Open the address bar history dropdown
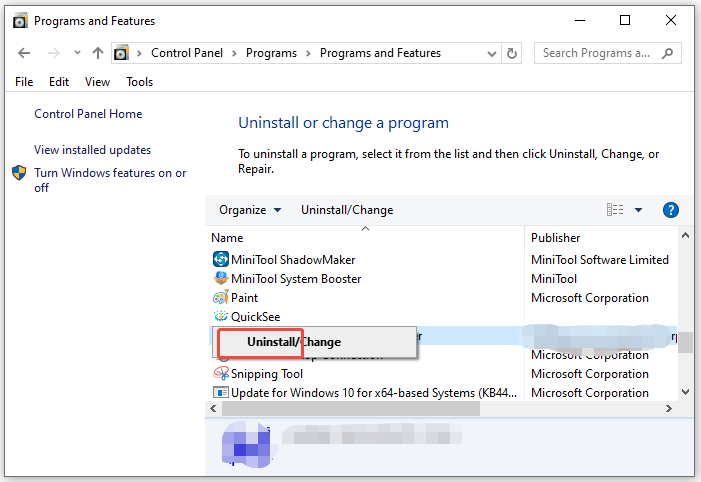 point(492,54)
